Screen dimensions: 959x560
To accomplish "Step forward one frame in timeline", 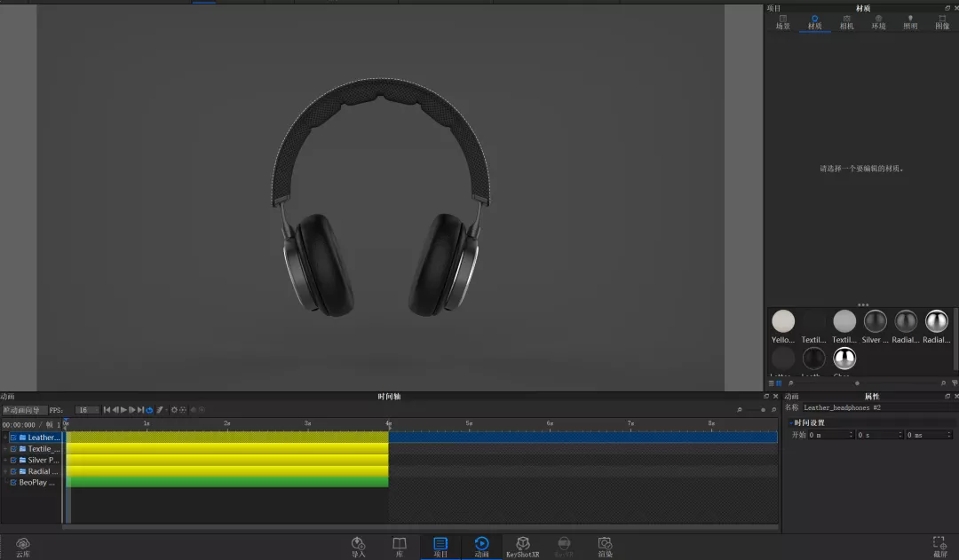I will tap(132, 410).
